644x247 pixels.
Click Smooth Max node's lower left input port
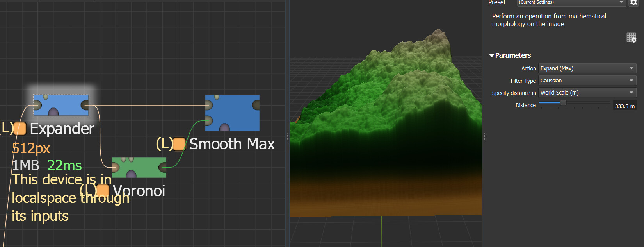point(209,120)
